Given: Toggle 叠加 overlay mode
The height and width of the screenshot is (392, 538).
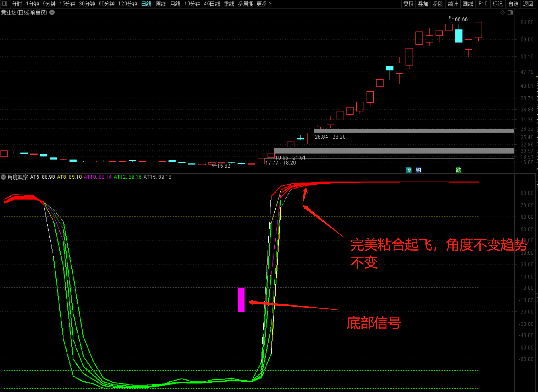Looking at the screenshot, I should tap(423, 4).
